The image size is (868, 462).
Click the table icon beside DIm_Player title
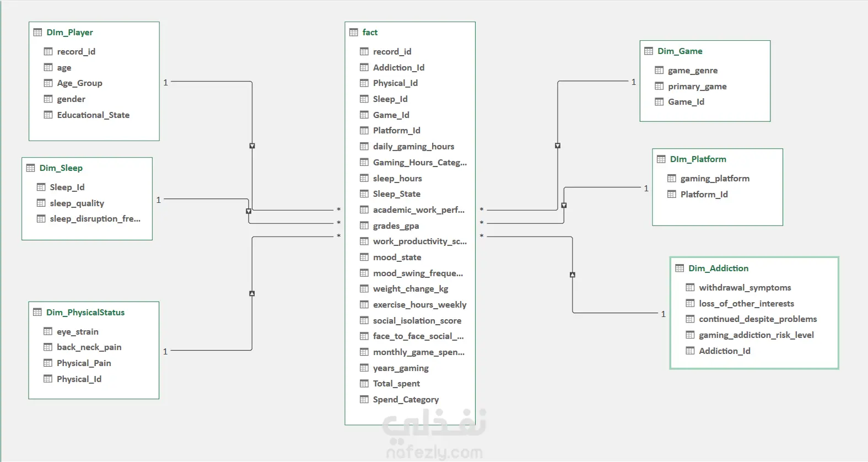(37, 33)
